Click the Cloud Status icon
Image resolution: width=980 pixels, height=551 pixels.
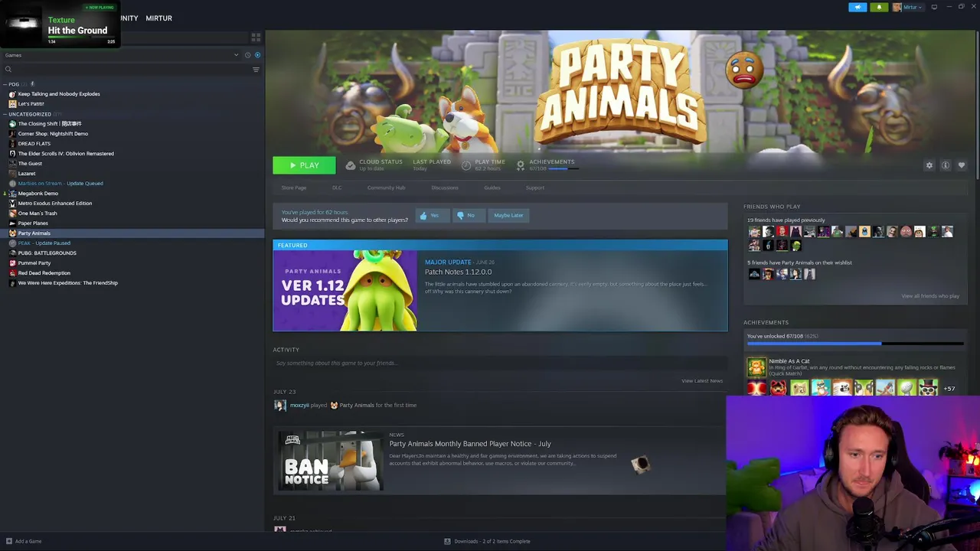click(x=350, y=165)
